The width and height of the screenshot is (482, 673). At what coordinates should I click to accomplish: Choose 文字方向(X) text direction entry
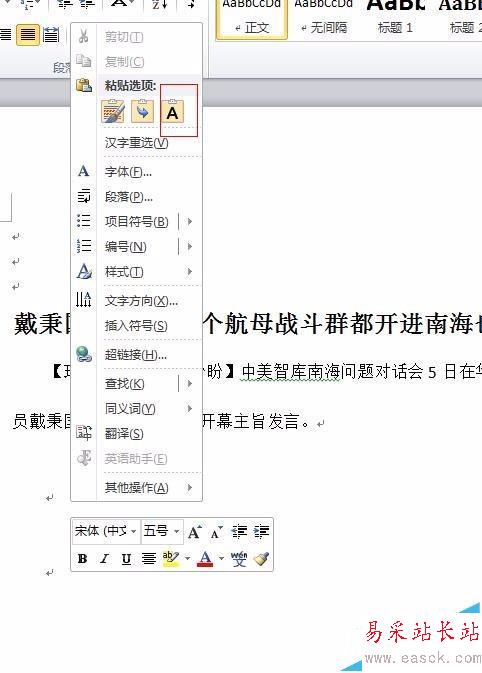point(141,301)
